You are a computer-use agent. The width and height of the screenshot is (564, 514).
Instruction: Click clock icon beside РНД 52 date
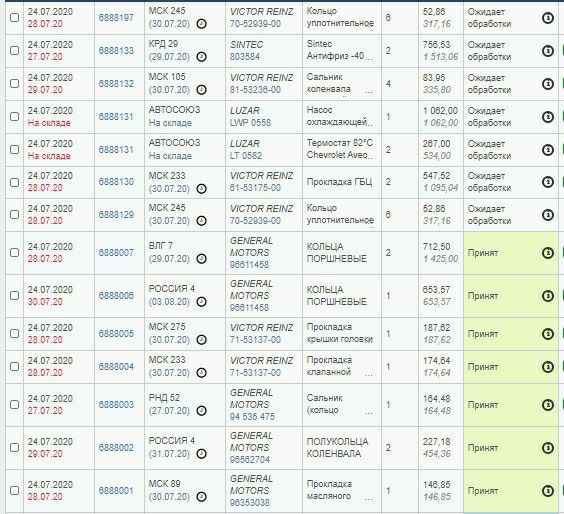(201, 411)
